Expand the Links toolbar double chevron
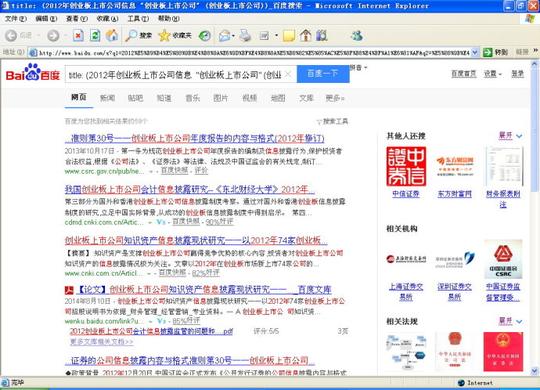The image size is (540, 390). (536, 51)
